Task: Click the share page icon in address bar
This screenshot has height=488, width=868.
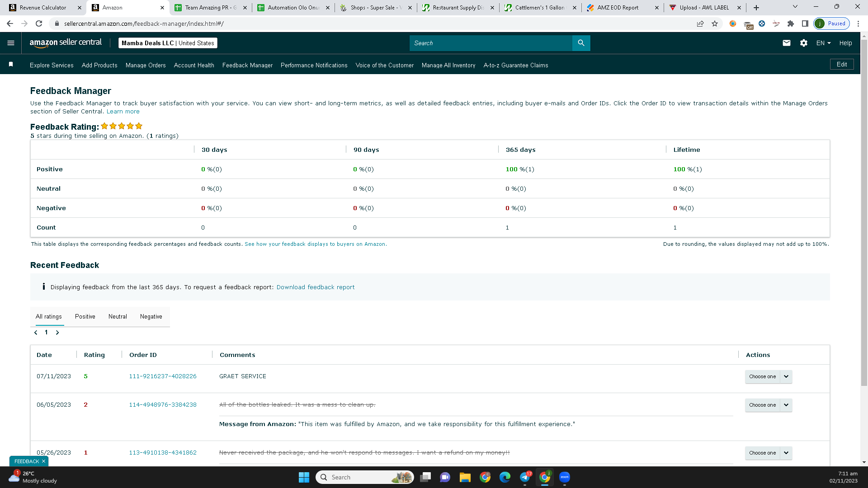Action: point(700,23)
